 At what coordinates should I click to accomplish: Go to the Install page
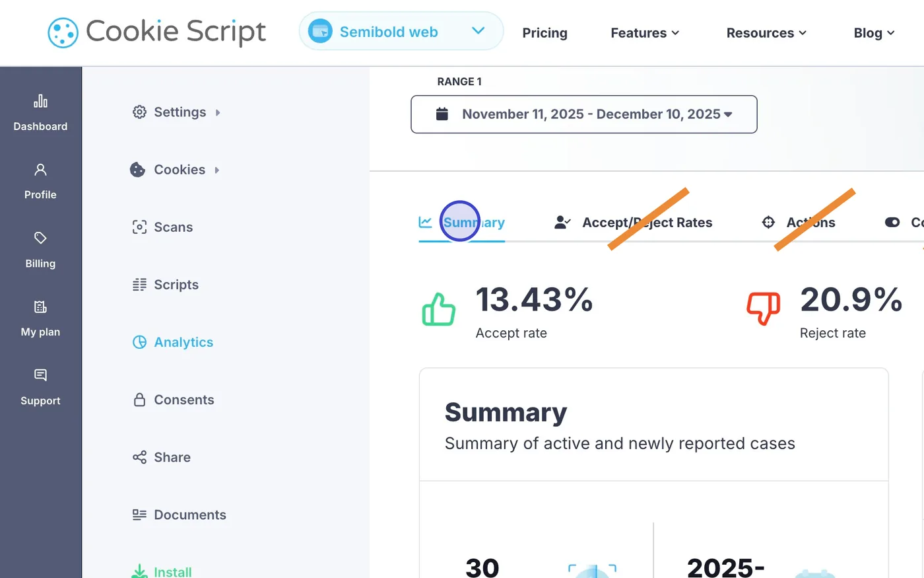(162, 571)
